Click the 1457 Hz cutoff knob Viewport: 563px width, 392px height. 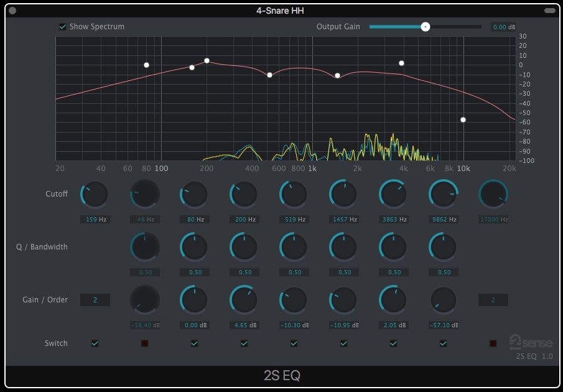[343, 194]
